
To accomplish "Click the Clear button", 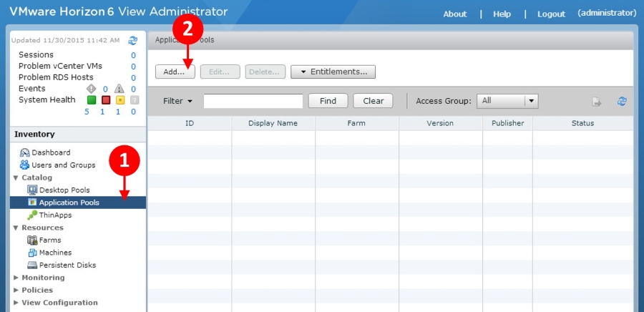I will (373, 101).
